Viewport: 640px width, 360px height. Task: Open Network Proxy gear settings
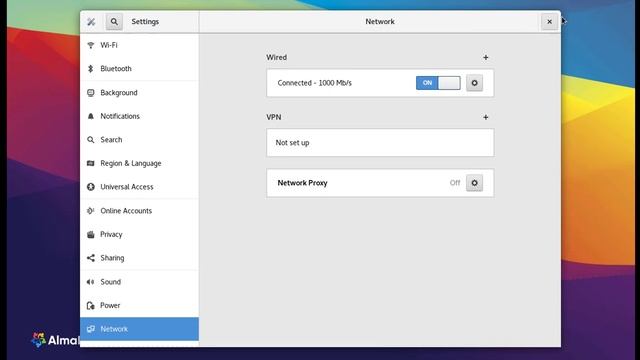(x=474, y=183)
